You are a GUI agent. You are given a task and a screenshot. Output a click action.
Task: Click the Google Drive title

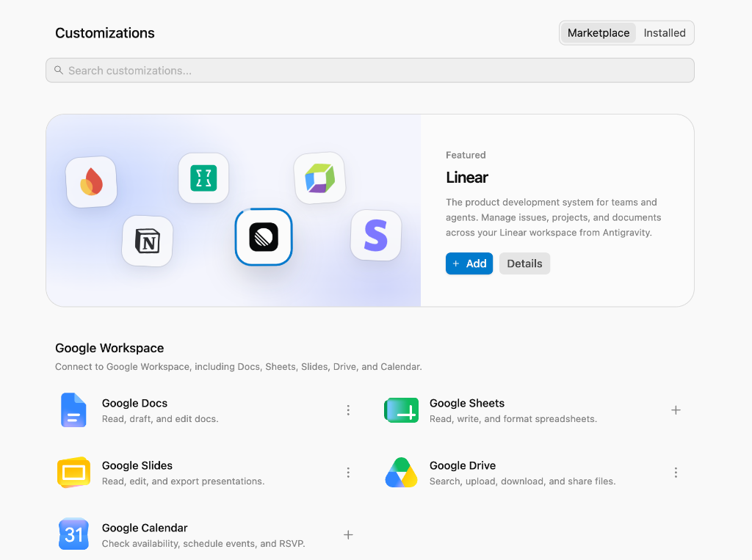coord(463,465)
